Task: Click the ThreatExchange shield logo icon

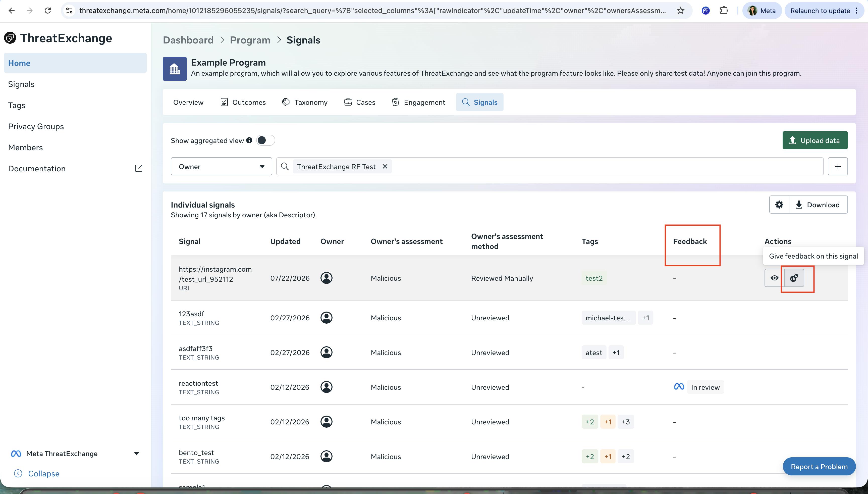Action: click(x=10, y=38)
